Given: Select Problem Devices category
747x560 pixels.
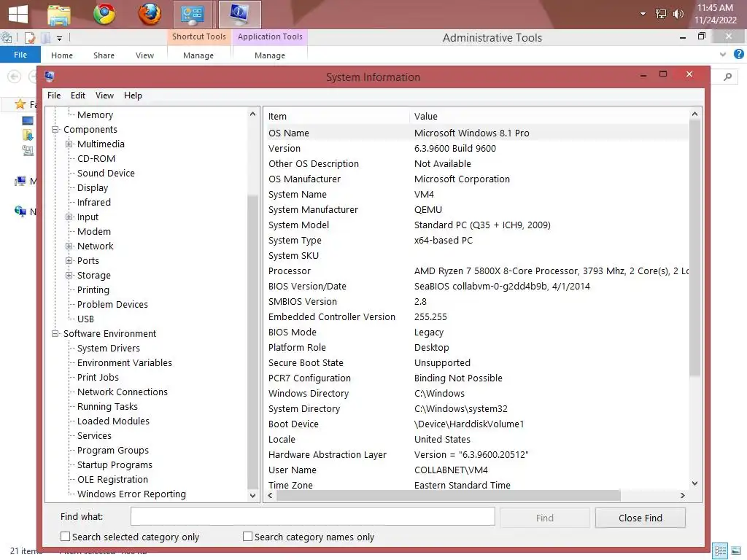Looking at the screenshot, I should point(112,304).
